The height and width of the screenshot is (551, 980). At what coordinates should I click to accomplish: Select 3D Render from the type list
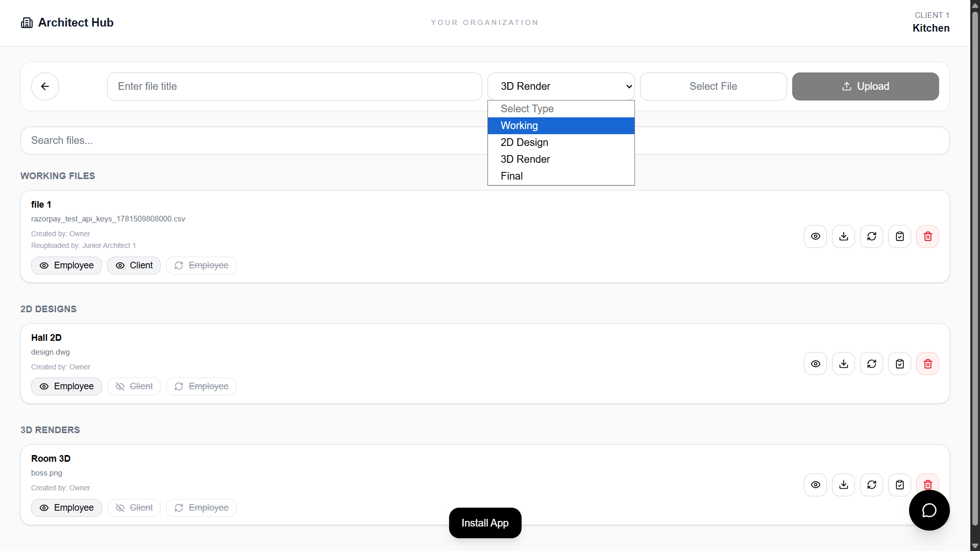coord(561,159)
